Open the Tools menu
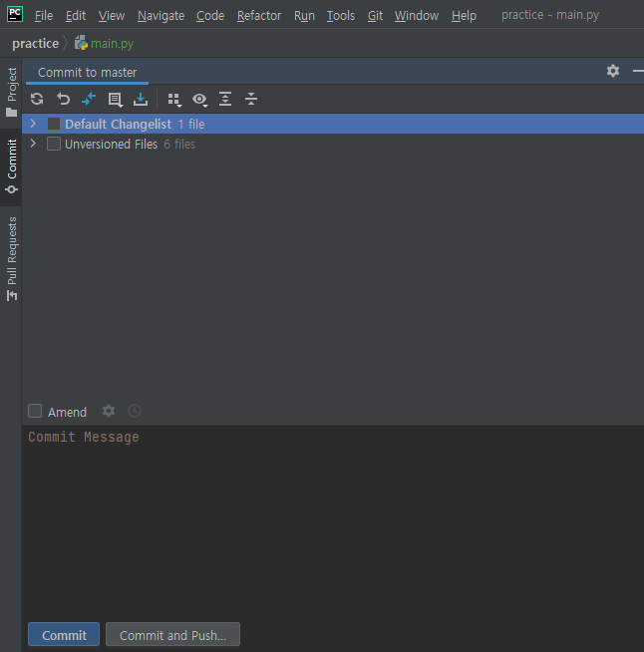644x652 pixels. (x=341, y=15)
